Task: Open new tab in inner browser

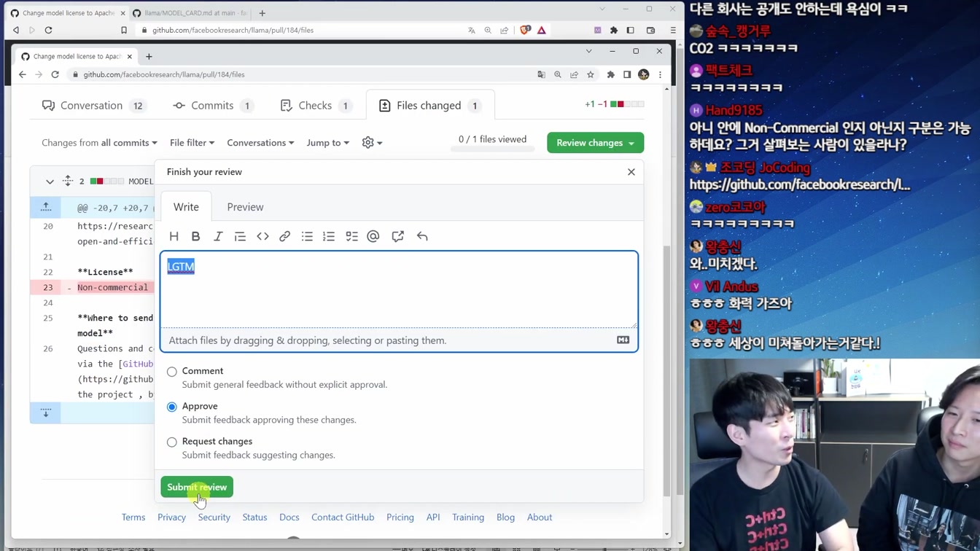Action: [x=149, y=56]
